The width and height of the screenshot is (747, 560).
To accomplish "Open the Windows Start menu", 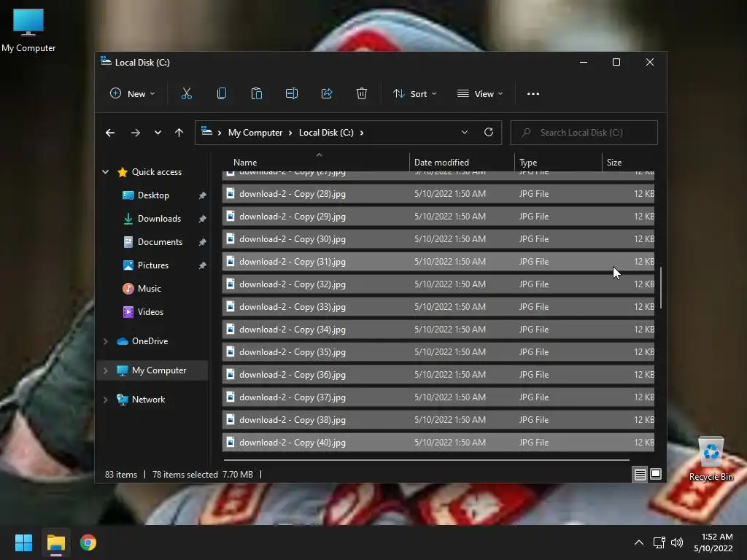I will (x=23, y=542).
